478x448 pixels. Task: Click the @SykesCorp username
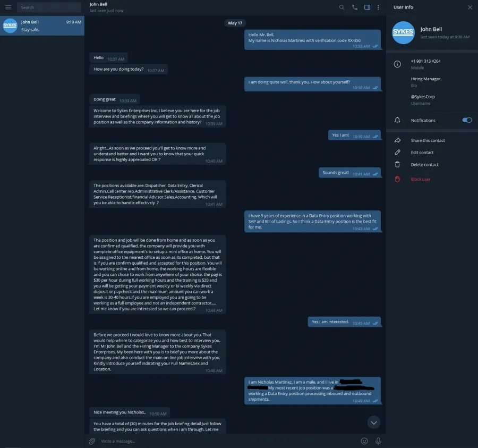423,97
